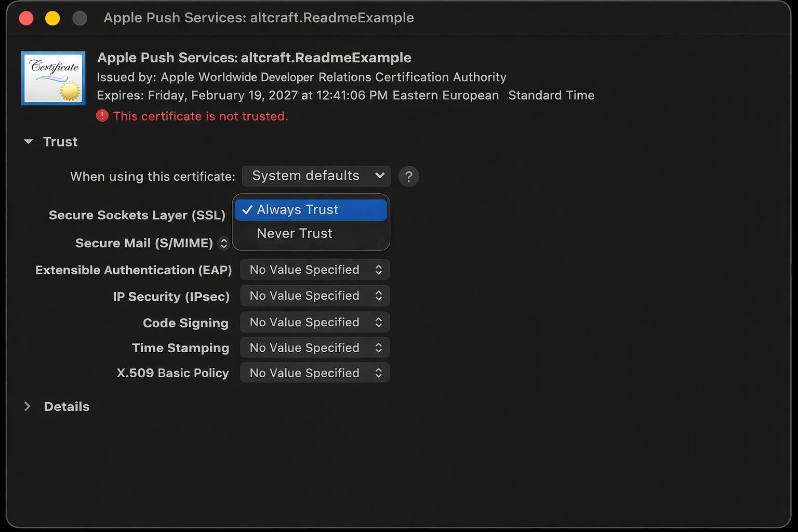The image size is (798, 532).
Task: Open the Time Stamping trust dropdown
Action: tap(315, 348)
